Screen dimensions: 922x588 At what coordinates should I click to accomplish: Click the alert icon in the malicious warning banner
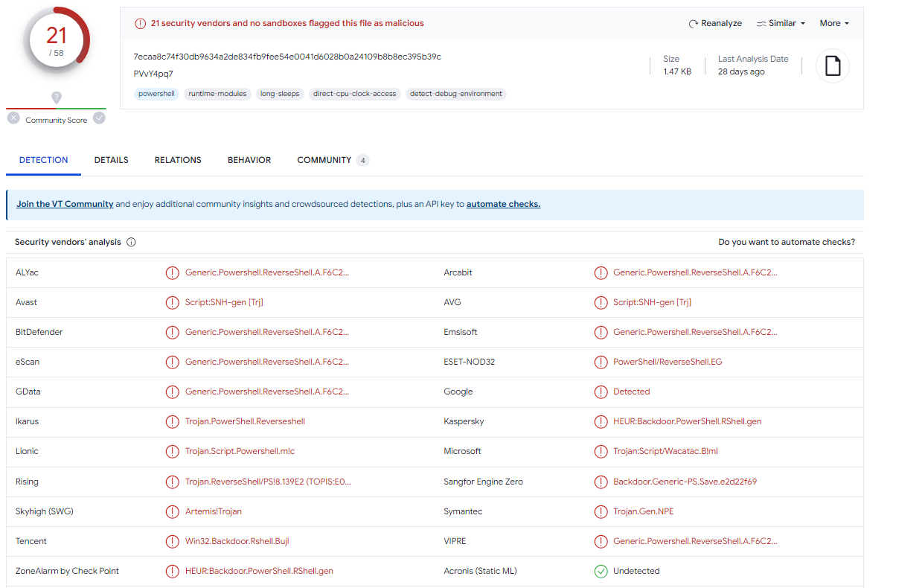pyautogui.click(x=140, y=23)
